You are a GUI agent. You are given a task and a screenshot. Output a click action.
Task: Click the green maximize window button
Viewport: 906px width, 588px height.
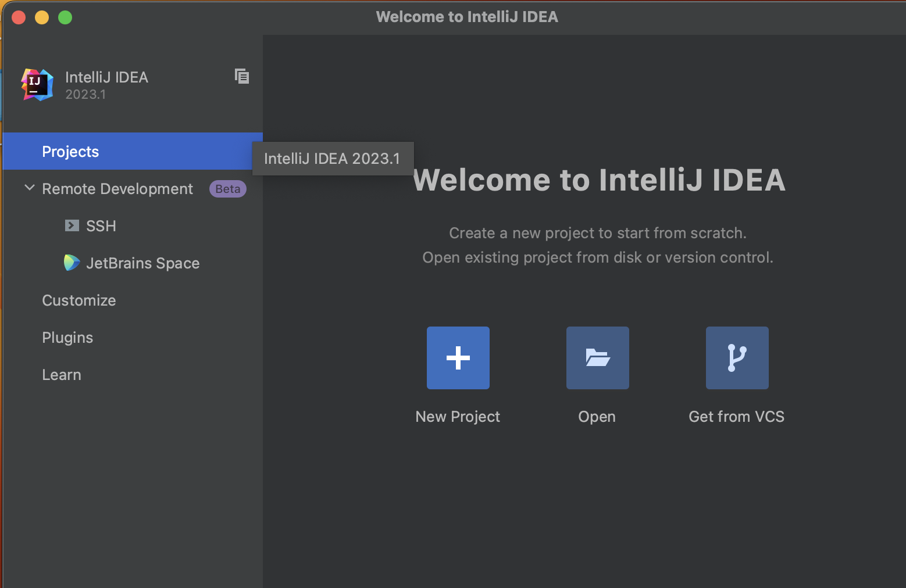click(x=65, y=17)
